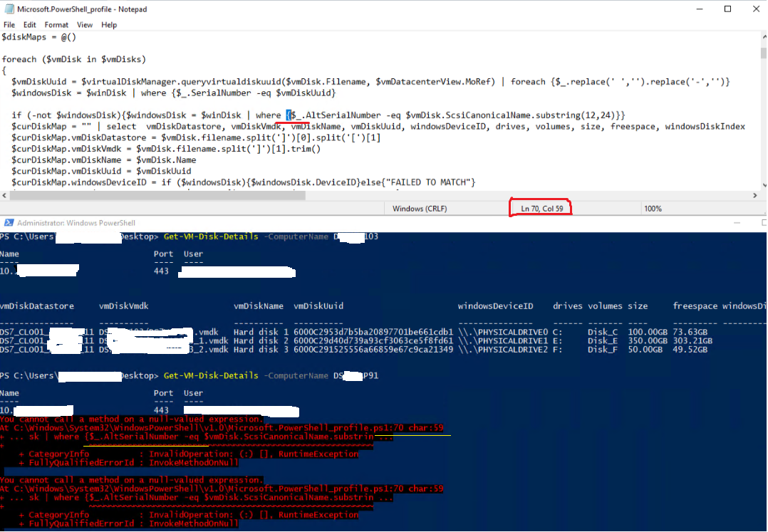Open the File menu in Notepad

click(x=9, y=24)
